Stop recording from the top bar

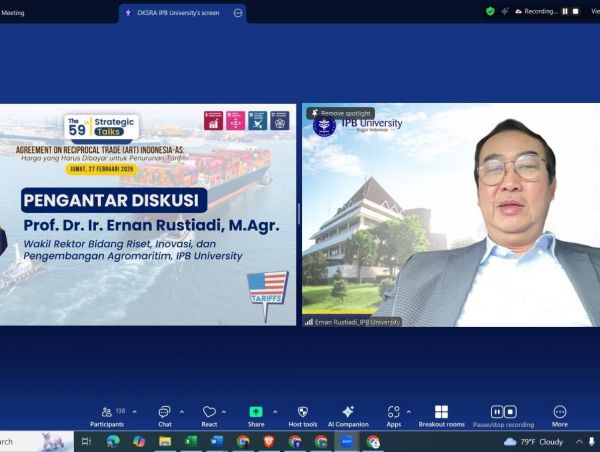pos(576,11)
